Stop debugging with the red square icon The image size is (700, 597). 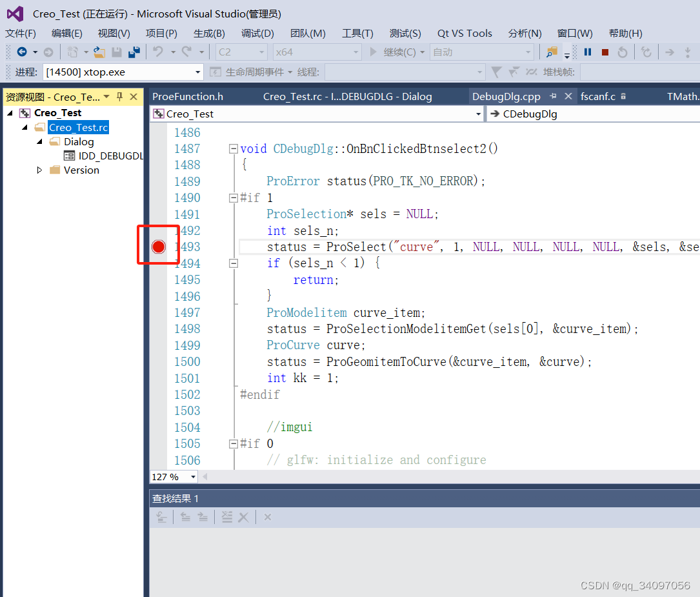(605, 52)
